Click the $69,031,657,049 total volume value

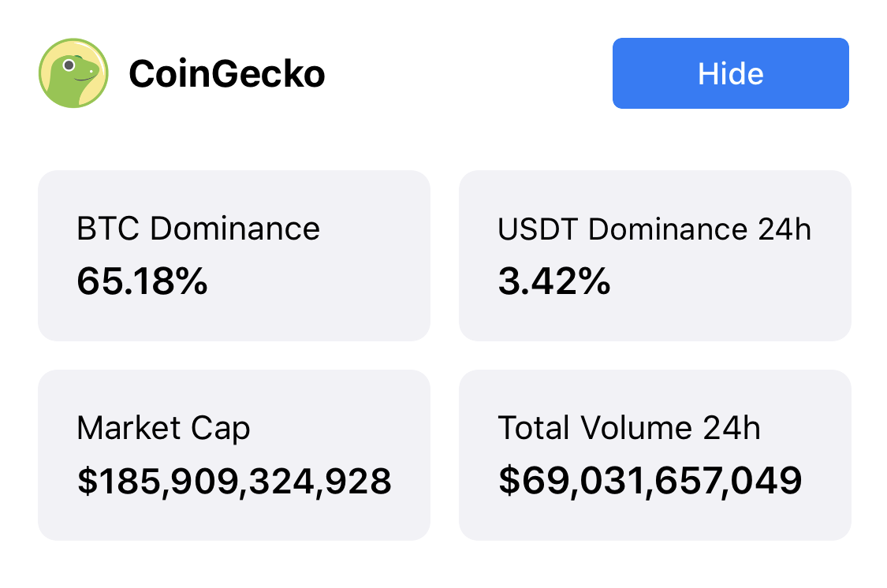point(650,481)
